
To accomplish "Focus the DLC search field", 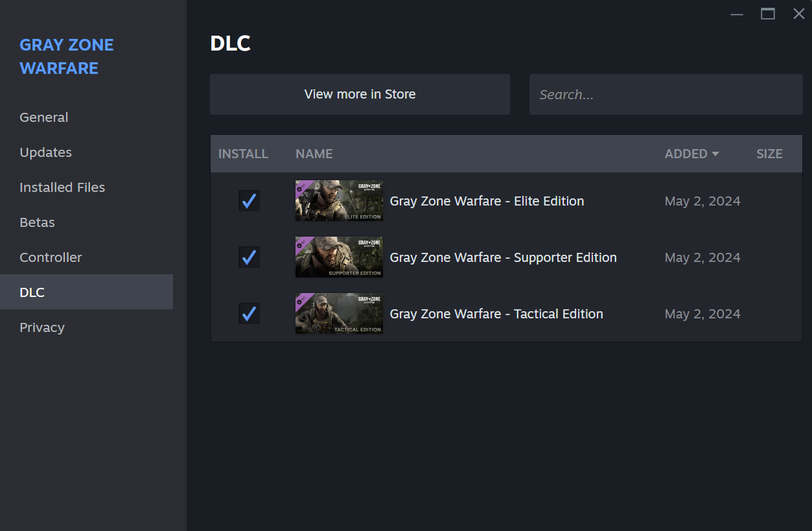I will click(666, 95).
